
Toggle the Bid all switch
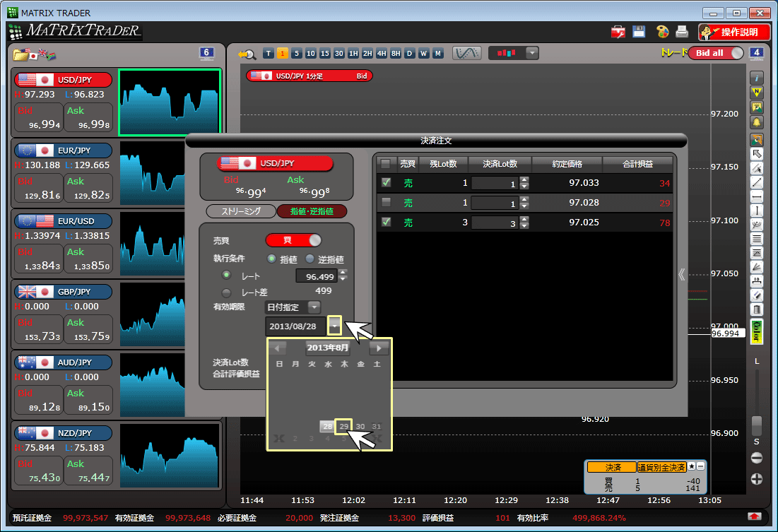point(716,53)
